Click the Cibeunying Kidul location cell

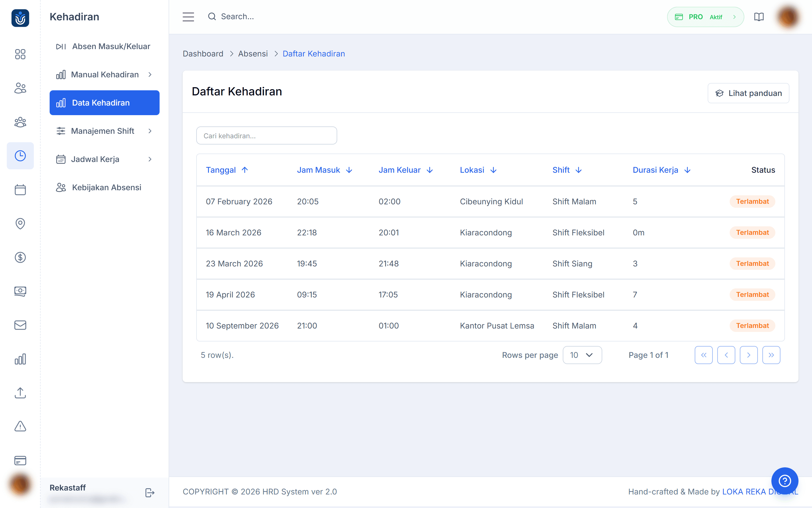(491, 202)
